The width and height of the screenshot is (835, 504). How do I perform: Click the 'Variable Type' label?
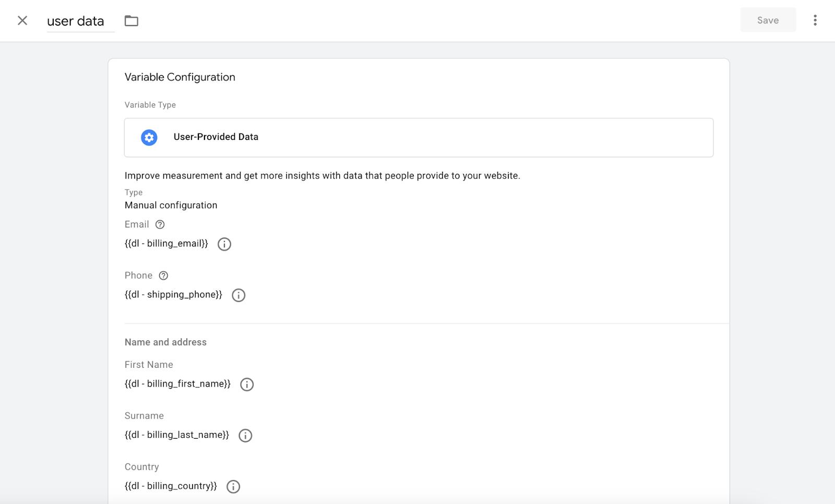coord(150,105)
